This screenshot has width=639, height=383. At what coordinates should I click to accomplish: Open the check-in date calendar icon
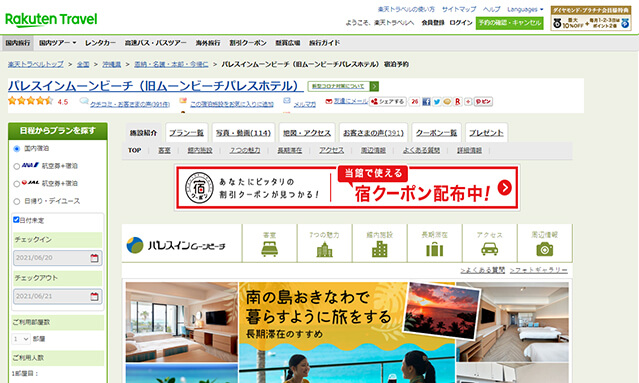tap(95, 258)
